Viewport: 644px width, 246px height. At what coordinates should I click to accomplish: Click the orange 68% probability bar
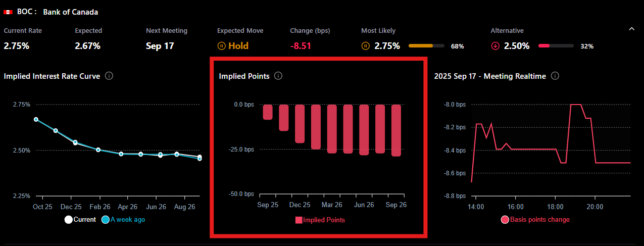[x=421, y=46]
